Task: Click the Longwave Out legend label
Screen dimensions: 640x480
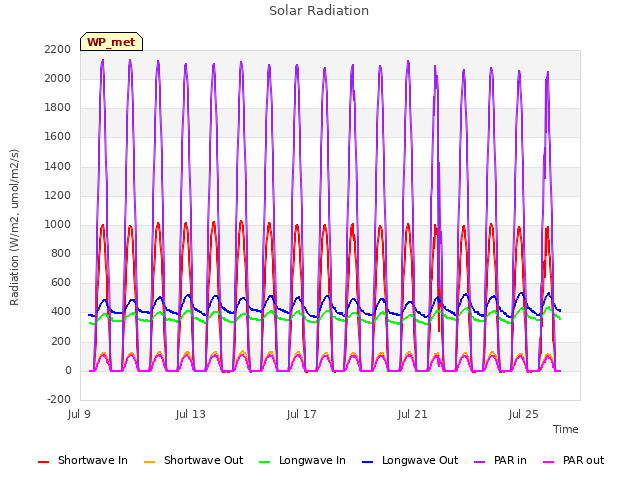Action: [x=420, y=460]
